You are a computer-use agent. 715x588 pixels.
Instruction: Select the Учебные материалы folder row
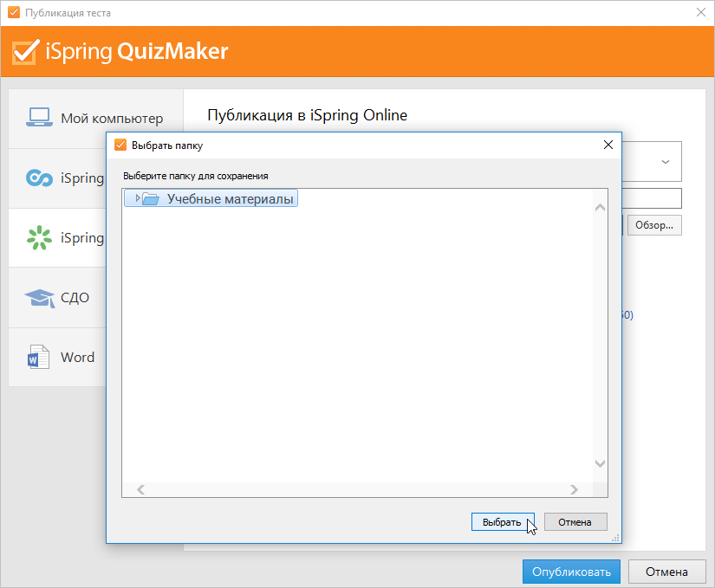pyautogui.click(x=211, y=198)
